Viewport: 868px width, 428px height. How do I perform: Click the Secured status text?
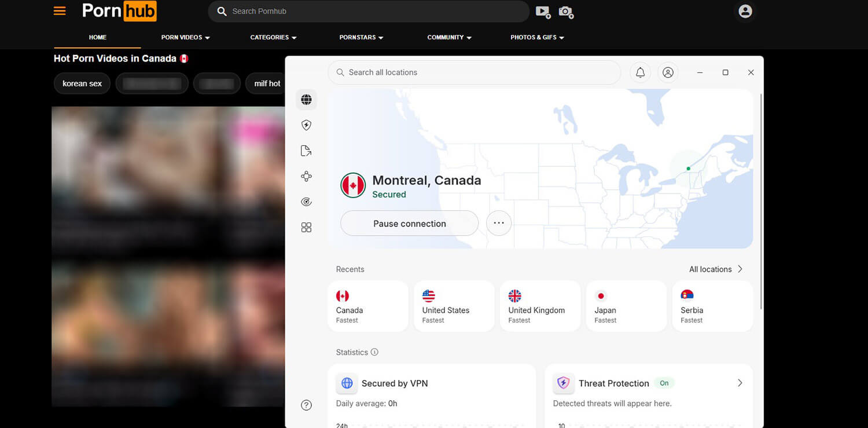pos(389,195)
